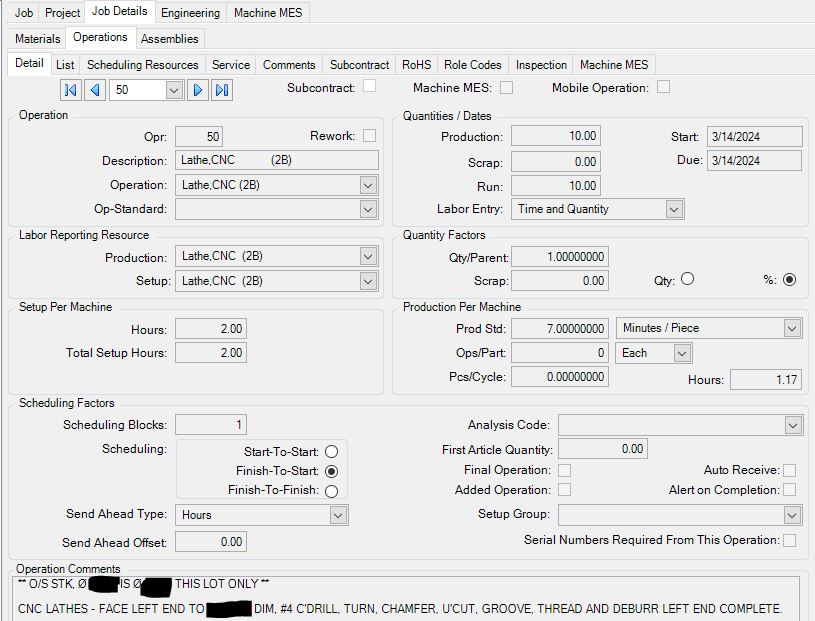Choose Finish-To-Finish scheduling option
The width and height of the screenshot is (815, 621).
coord(331,491)
